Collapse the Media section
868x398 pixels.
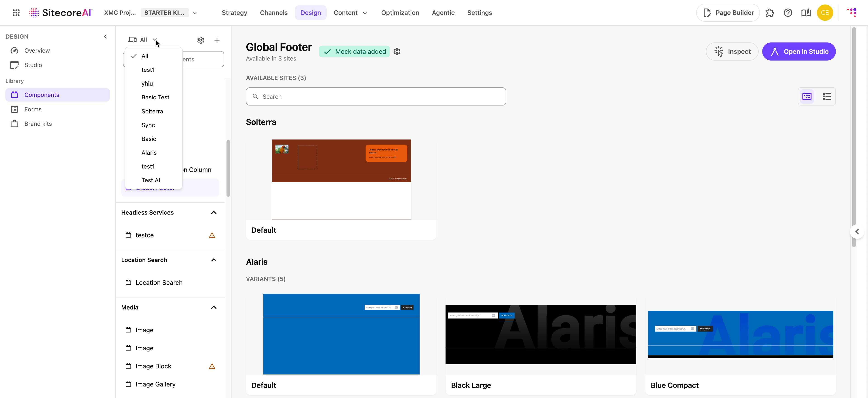(214, 307)
